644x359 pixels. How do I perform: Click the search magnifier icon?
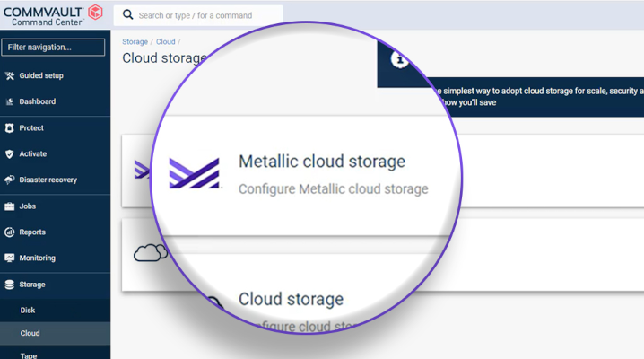[127, 15]
